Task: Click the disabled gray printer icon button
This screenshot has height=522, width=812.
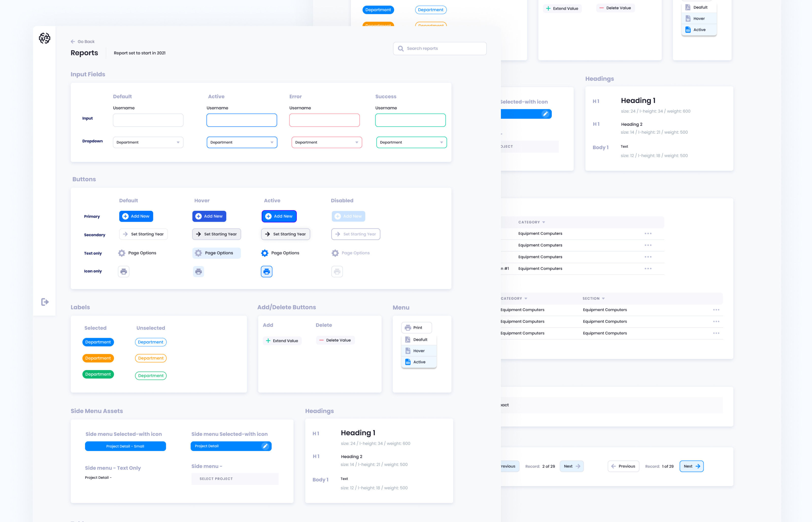Action: (337, 271)
